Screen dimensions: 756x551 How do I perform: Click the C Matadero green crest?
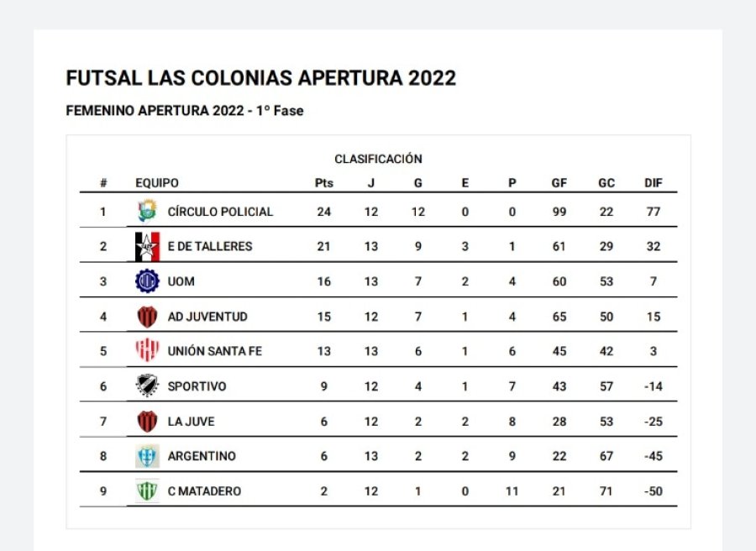[x=147, y=491]
